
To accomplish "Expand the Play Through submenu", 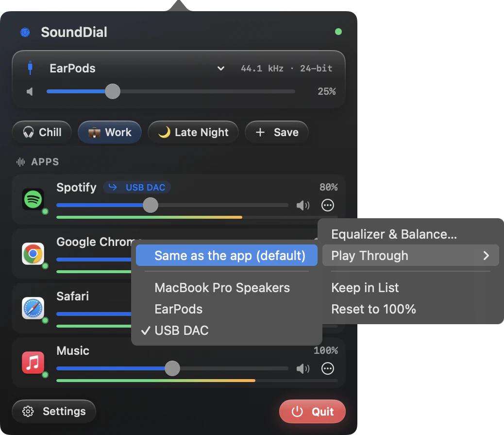I will click(410, 256).
